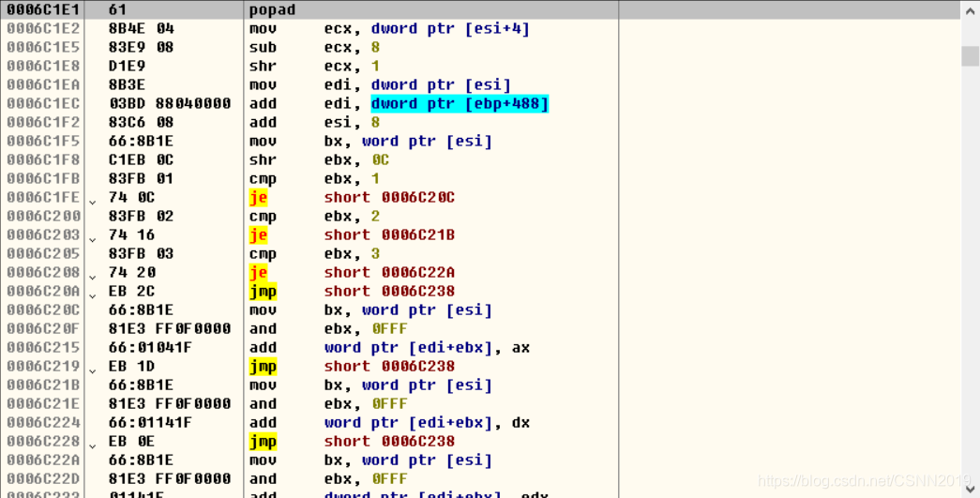Select instruction sub ecx, 8
Image resolution: width=980 pixels, height=498 pixels.
click(x=314, y=48)
